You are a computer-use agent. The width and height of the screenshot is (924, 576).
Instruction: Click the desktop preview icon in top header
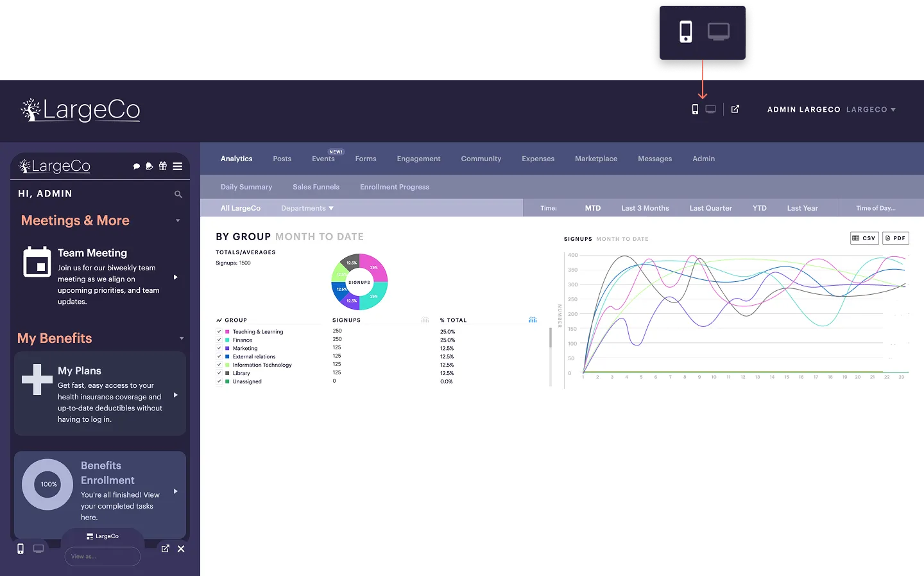(711, 109)
